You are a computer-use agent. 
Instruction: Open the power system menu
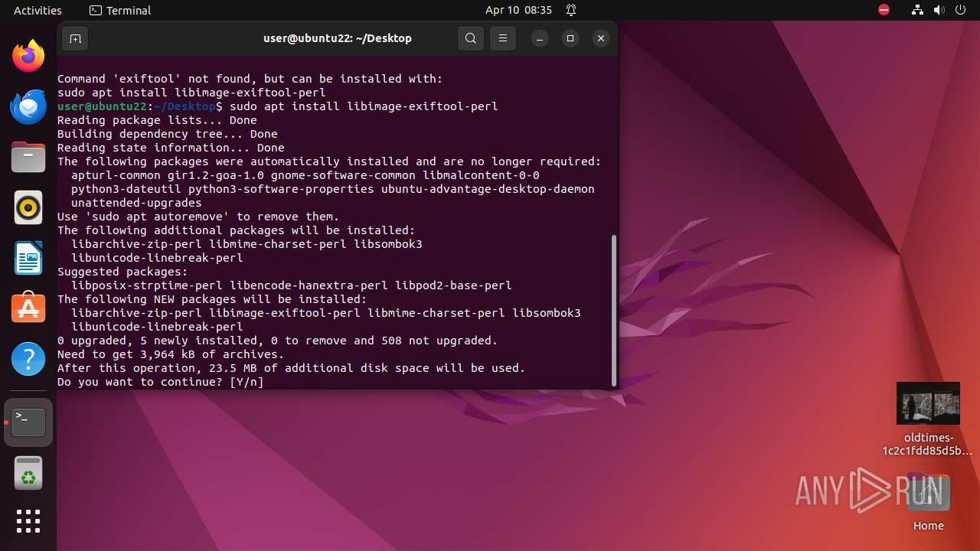pos(960,10)
